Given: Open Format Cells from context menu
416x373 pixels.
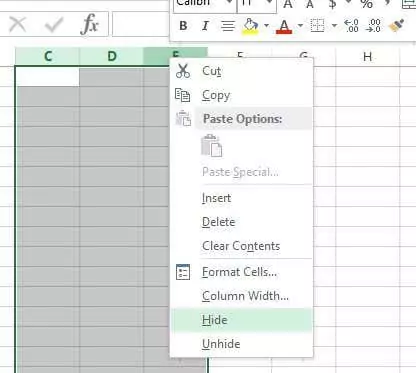Looking at the screenshot, I should point(242,272).
